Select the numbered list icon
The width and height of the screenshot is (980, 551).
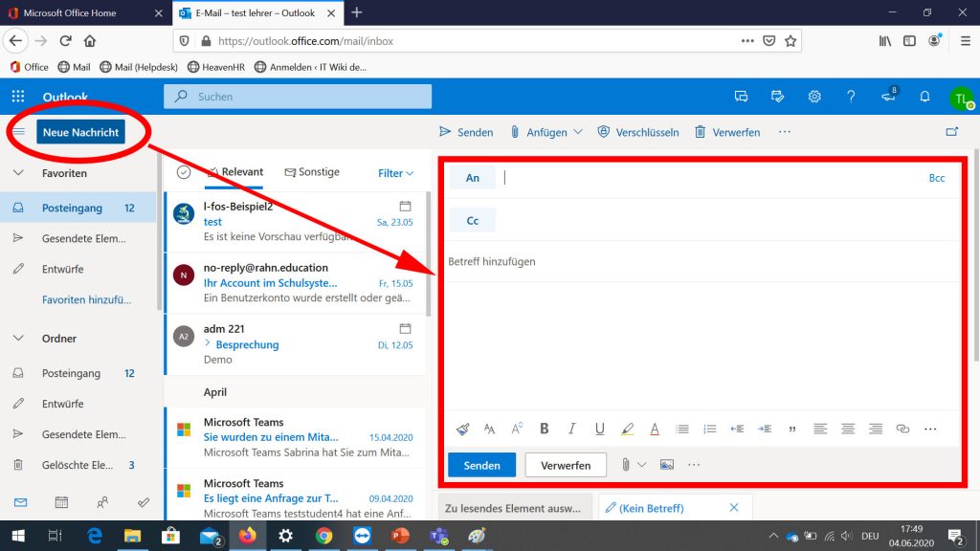710,430
